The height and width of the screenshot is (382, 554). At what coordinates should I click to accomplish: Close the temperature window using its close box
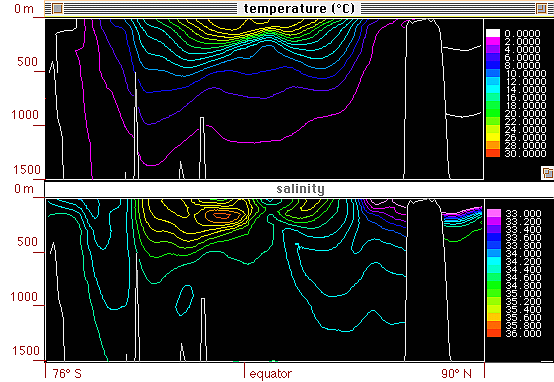(x=58, y=8)
